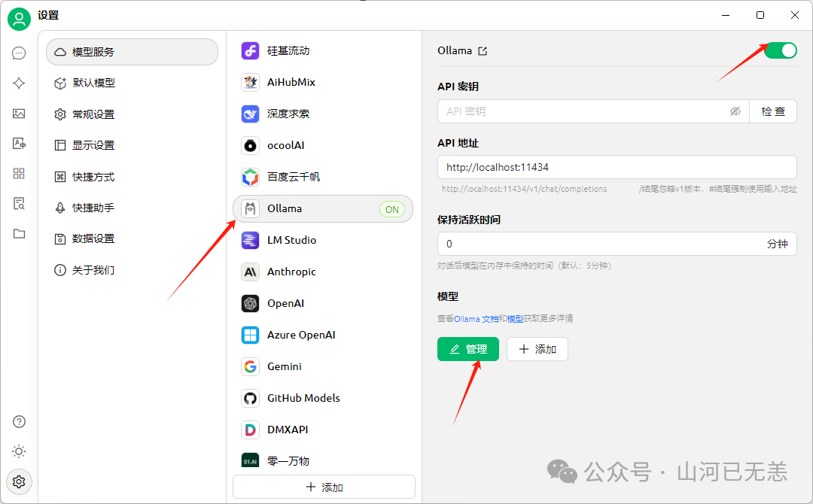The height and width of the screenshot is (504, 813).
Task: Open the translate sidebar icon
Action: (19, 144)
